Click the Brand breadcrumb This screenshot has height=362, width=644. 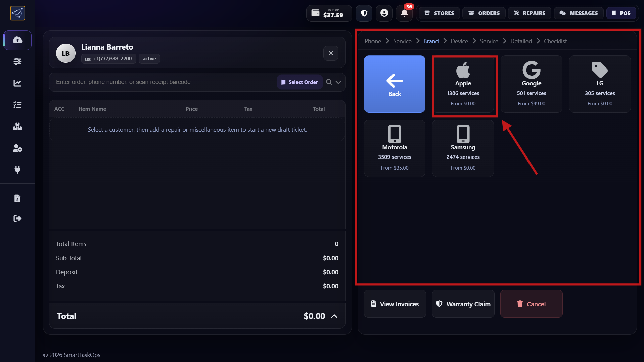pos(431,41)
